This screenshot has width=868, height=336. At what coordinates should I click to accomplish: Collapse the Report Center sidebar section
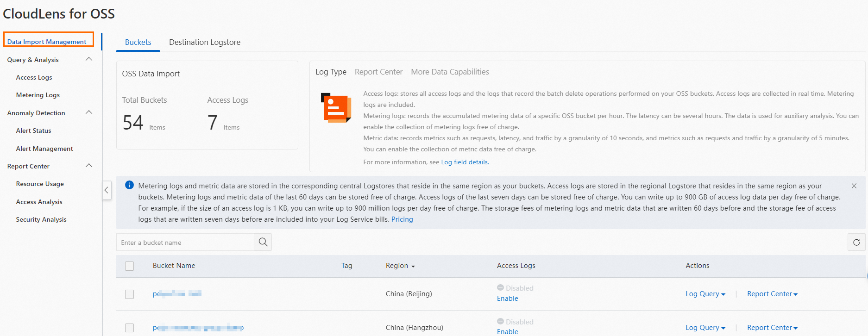(89, 166)
